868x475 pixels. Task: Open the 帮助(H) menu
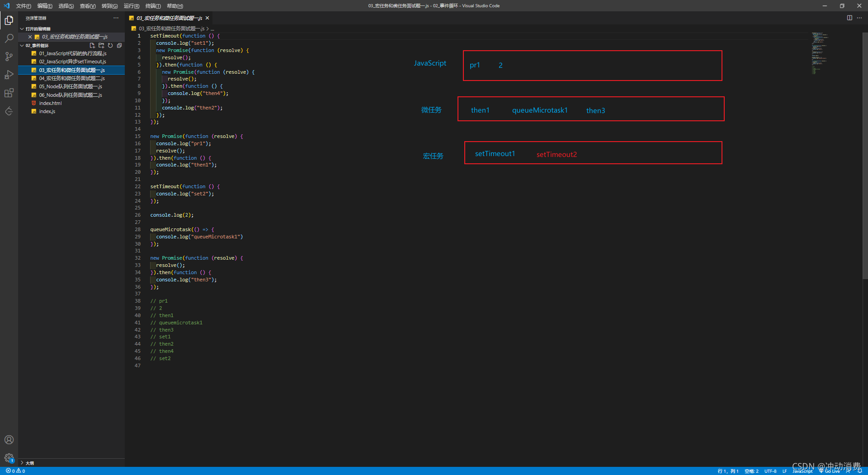point(175,6)
